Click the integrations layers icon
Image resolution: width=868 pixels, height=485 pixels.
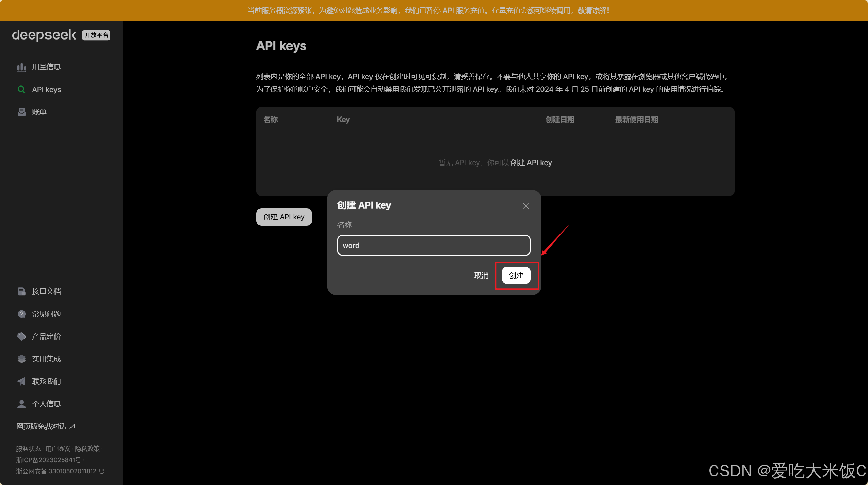(21, 359)
